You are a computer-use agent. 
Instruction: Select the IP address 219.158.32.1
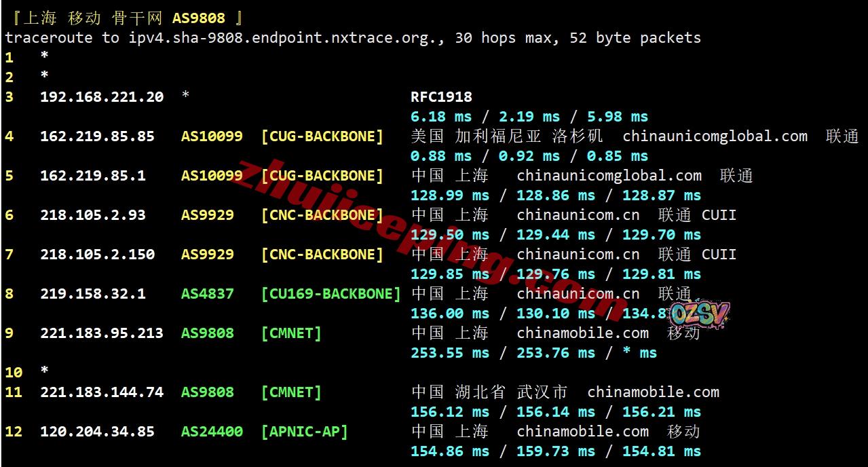tap(93, 294)
